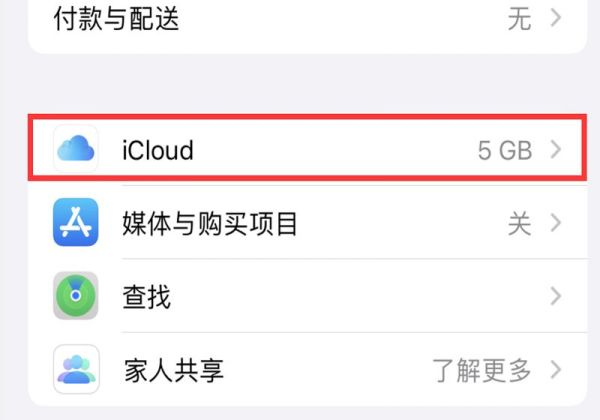Tap the 家人共享 text label
Screen dimensions: 600x420
174,370
